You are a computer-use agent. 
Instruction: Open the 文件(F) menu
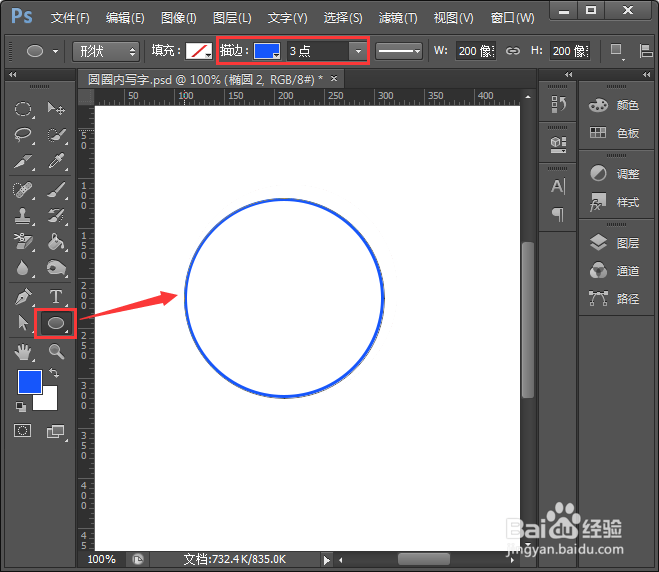[x=70, y=18]
